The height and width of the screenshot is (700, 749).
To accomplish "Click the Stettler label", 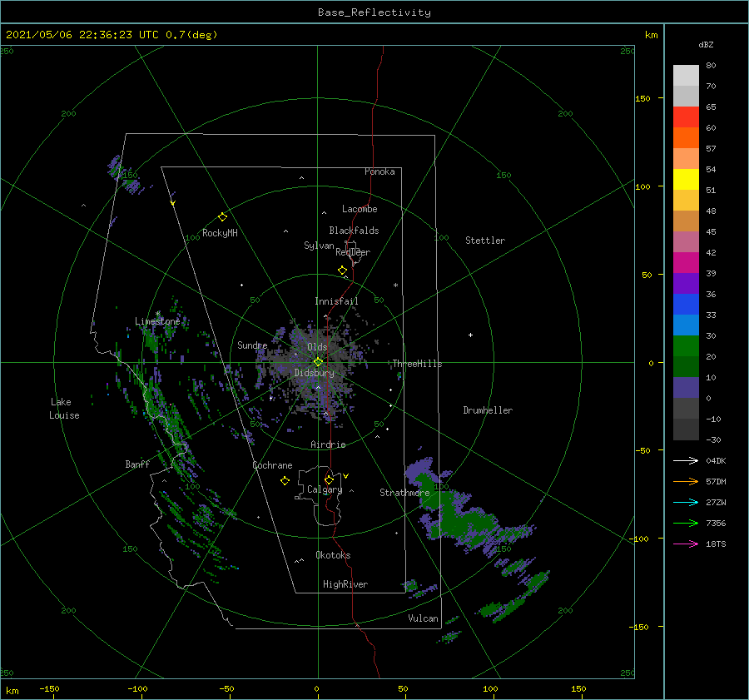I will (x=485, y=241).
